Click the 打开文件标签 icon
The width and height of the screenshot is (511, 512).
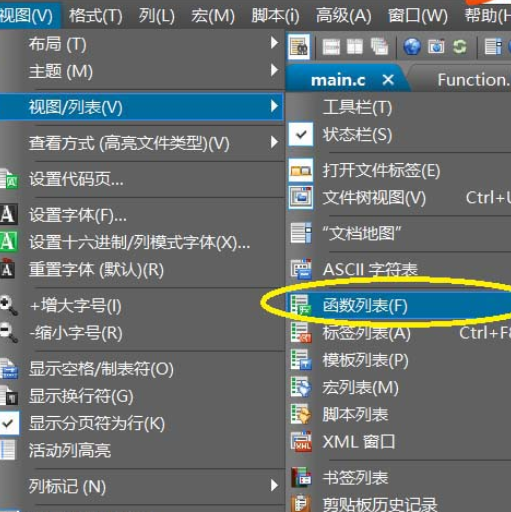(x=301, y=170)
